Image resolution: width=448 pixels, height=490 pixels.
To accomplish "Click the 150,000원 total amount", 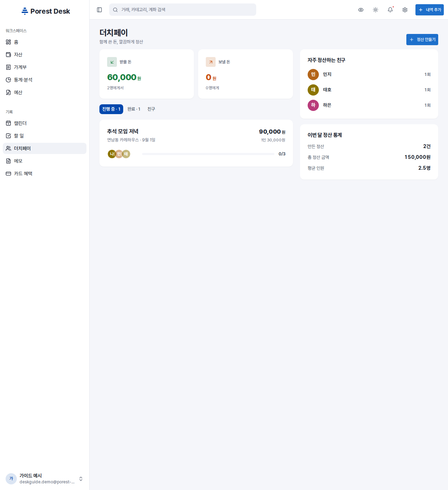I will [x=418, y=157].
